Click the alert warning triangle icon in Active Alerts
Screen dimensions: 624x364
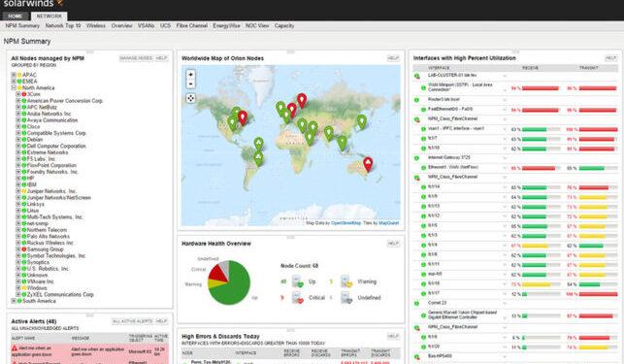(15, 348)
